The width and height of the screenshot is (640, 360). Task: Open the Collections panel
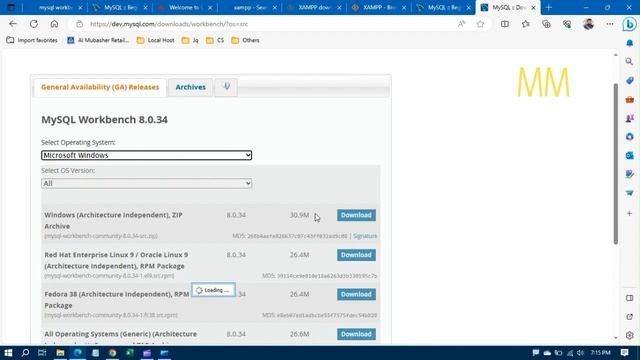tap(546, 24)
